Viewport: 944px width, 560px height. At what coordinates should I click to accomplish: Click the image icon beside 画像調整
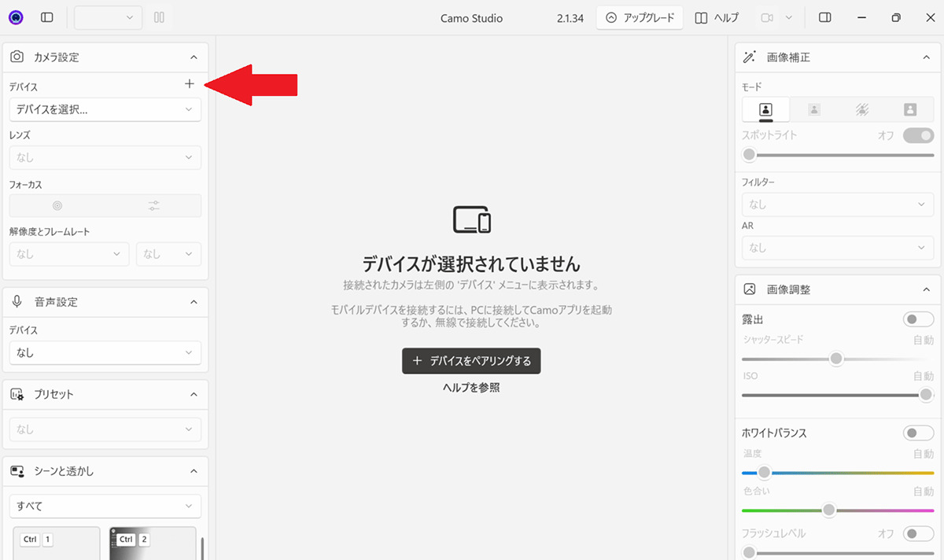[x=750, y=289]
